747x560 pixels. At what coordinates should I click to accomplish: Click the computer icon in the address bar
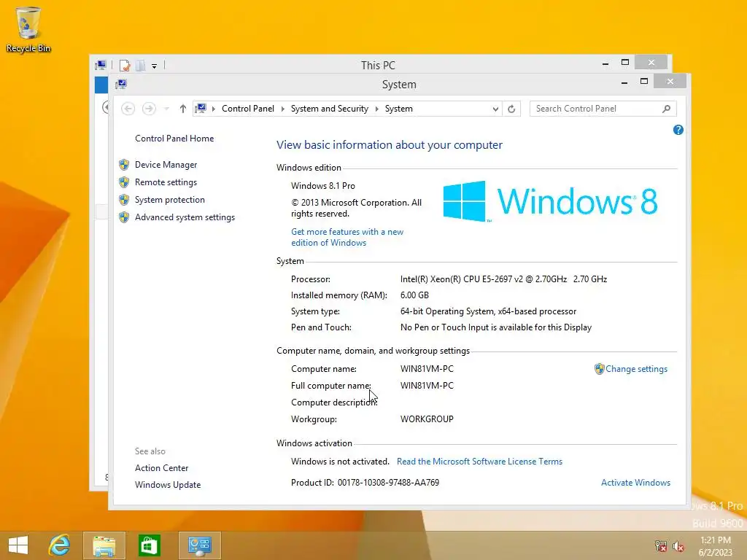click(201, 109)
